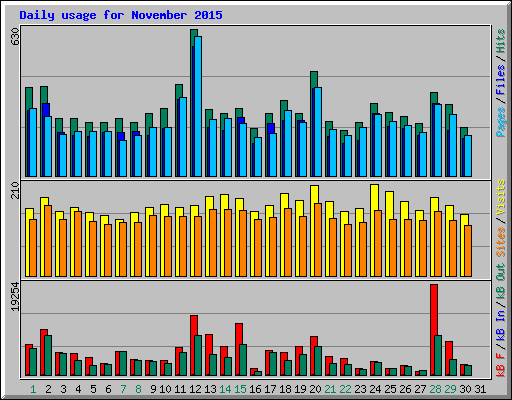
Task: Click the orange Sites bar for day 20
Action: pyautogui.click(x=318, y=240)
